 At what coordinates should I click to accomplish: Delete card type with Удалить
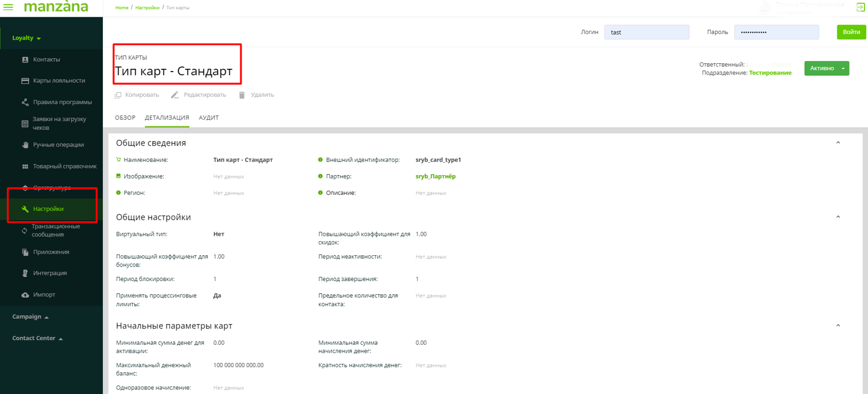tap(242, 95)
